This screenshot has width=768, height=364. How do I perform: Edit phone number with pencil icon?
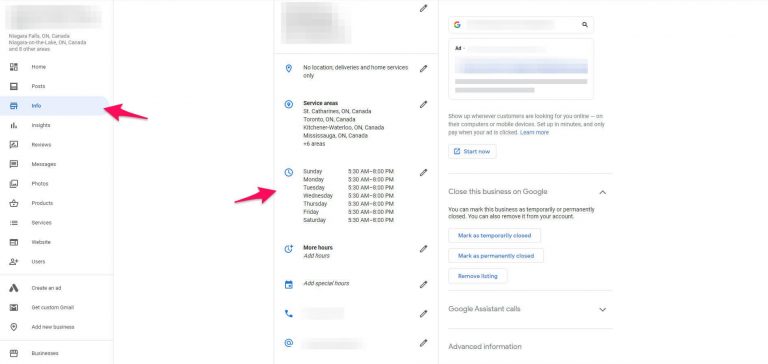(423, 314)
